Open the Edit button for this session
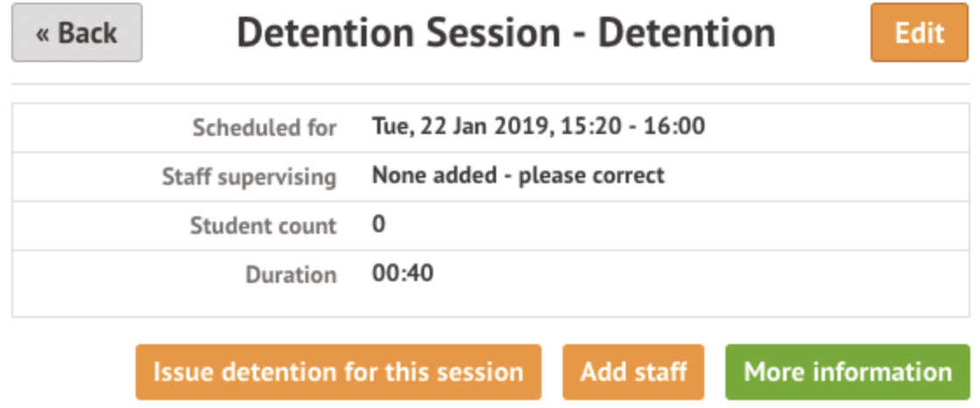The image size is (980, 408). 920,33
